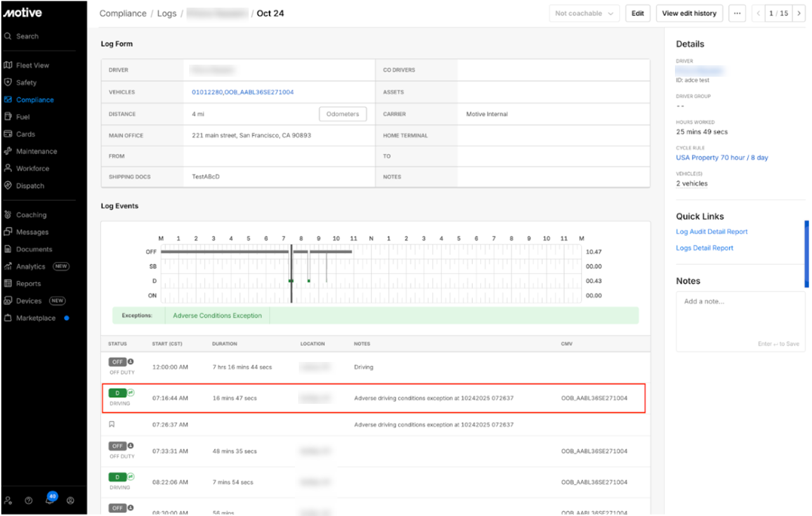
Task: Click the help question mark icon
Action: [29, 500]
